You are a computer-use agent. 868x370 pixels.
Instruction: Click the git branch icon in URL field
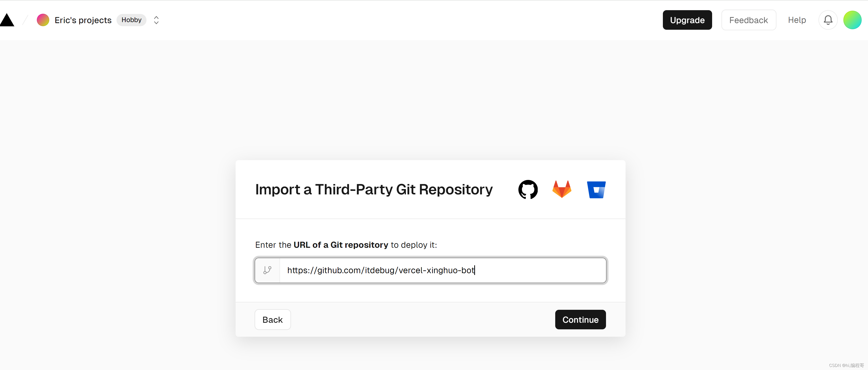pos(267,270)
